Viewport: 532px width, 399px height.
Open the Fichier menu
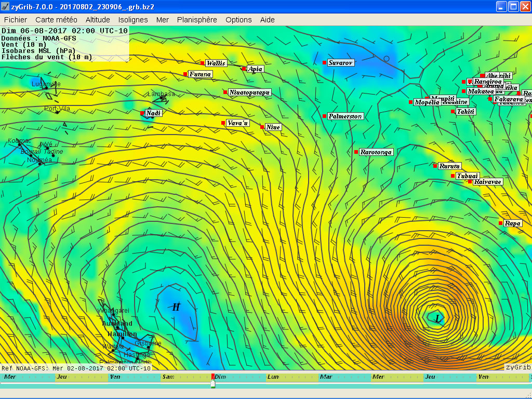[15, 20]
